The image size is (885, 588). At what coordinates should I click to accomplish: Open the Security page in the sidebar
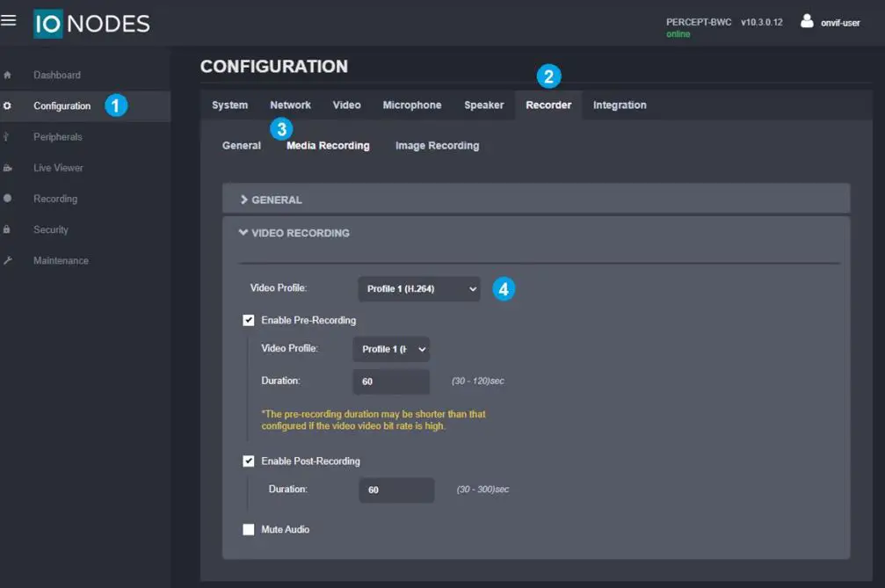pos(51,229)
